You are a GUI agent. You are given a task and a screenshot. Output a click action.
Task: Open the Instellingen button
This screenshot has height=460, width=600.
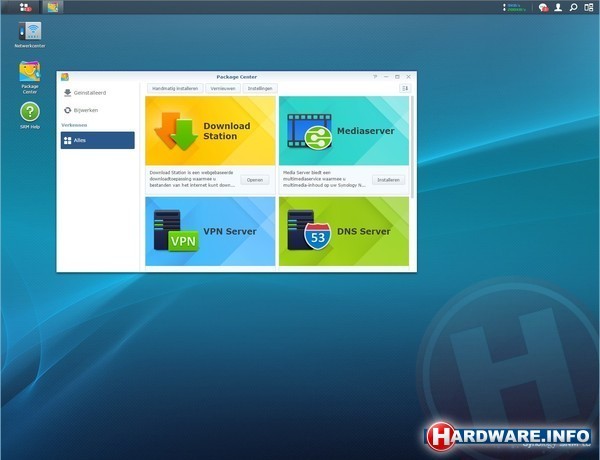coord(260,88)
